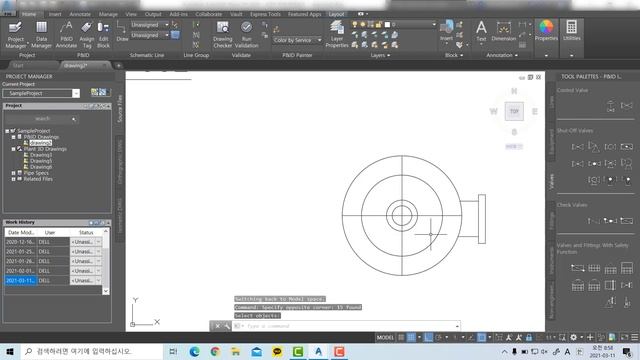
Task: Select Drawing5 in the project tree
Action: pos(41,161)
